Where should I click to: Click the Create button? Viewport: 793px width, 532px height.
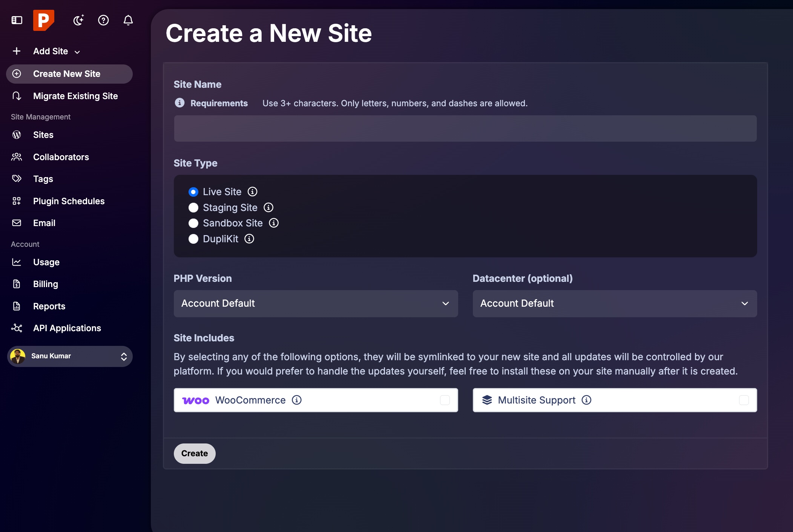pos(194,453)
